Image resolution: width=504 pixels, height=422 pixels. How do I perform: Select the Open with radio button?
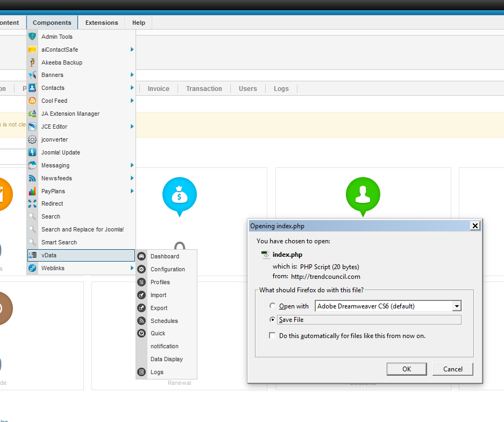click(272, 306)
